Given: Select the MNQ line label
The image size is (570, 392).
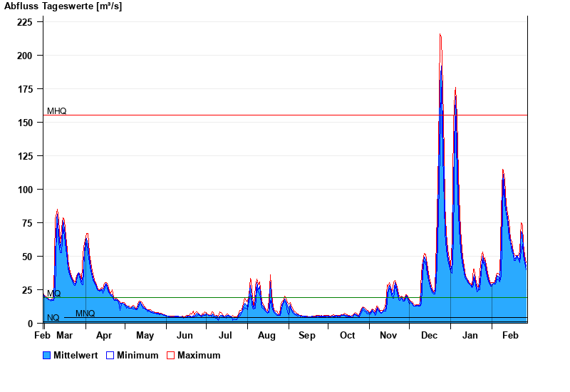Looking at the screenshot, I should click(x=85, y=314).
